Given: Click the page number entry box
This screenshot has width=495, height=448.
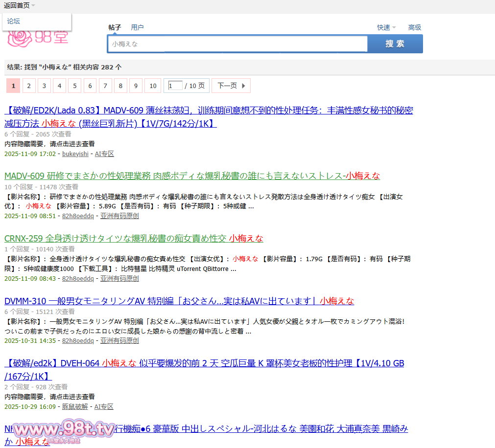Looking at the screenshot, I should 175,86.
